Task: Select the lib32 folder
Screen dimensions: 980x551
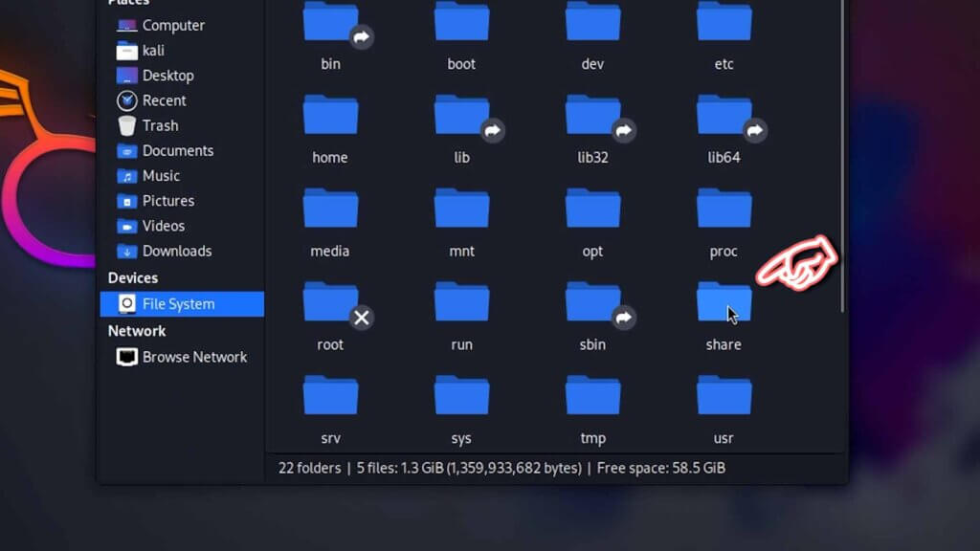Action: click(592, 115)
